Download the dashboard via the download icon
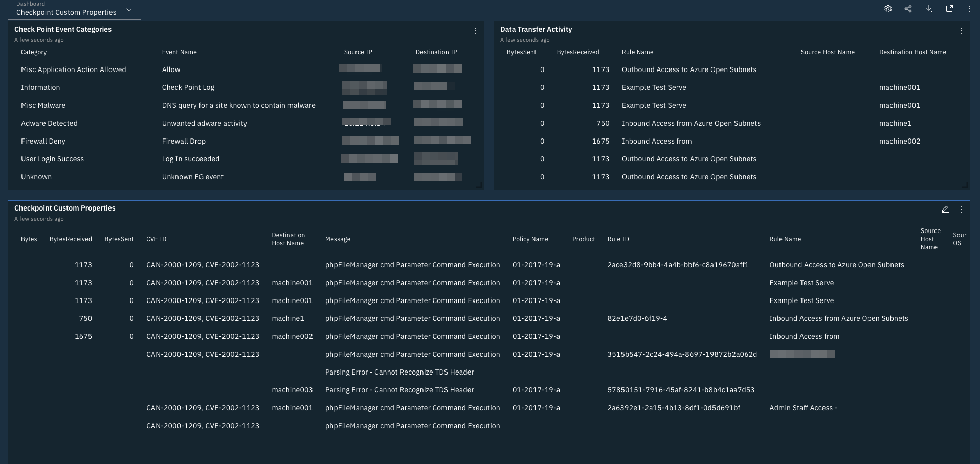980x464 pixels. coord(929,9)
